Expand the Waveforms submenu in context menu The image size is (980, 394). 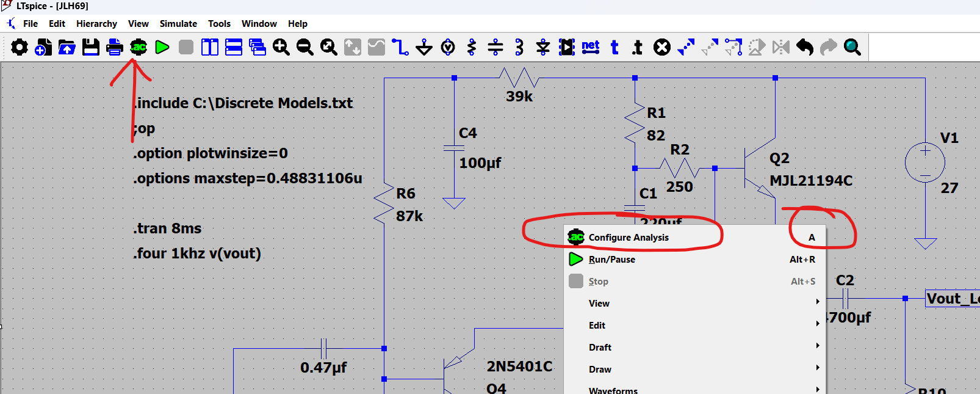click(x=695, y=389)
